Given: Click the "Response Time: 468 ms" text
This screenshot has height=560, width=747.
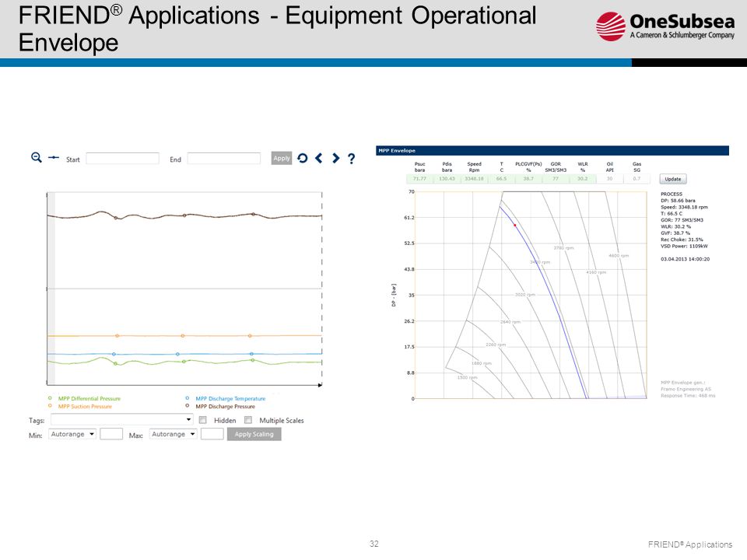Looking at the screenshot, I should click(x=688, y=395).
